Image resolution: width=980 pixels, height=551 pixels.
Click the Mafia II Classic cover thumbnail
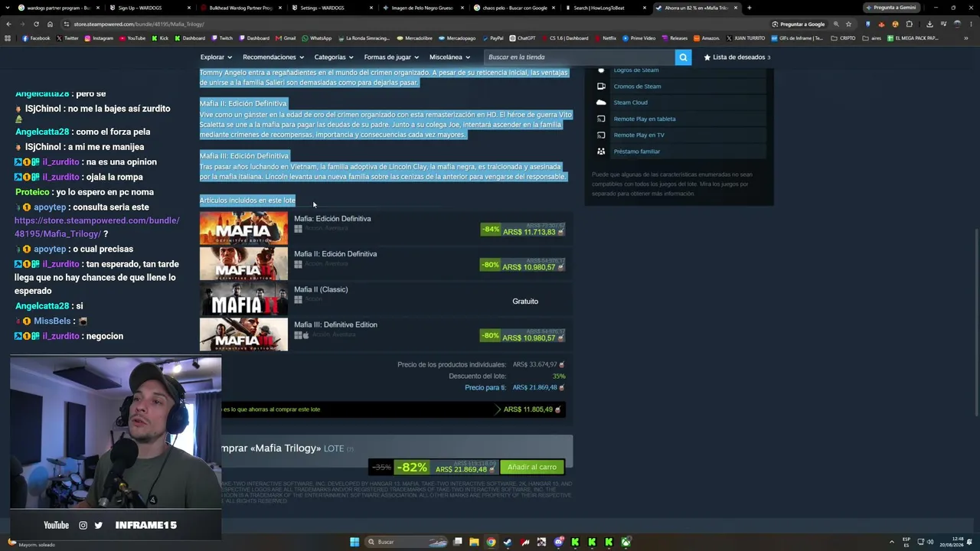point(243,299)
